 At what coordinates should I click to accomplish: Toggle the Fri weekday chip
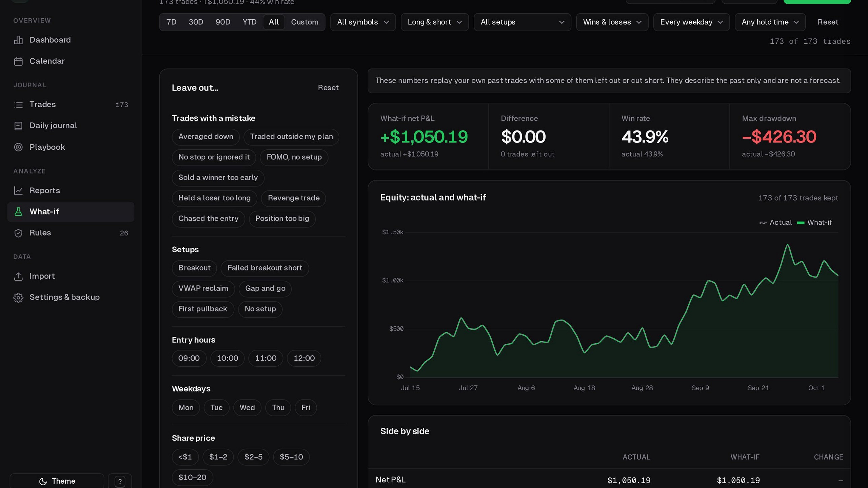(x=306, y=408)
